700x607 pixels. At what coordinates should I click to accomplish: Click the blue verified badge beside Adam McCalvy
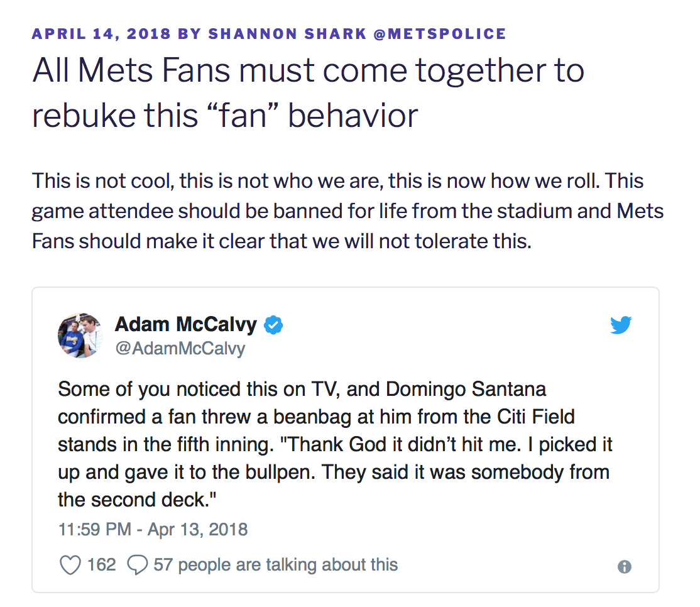pos(273,325)
